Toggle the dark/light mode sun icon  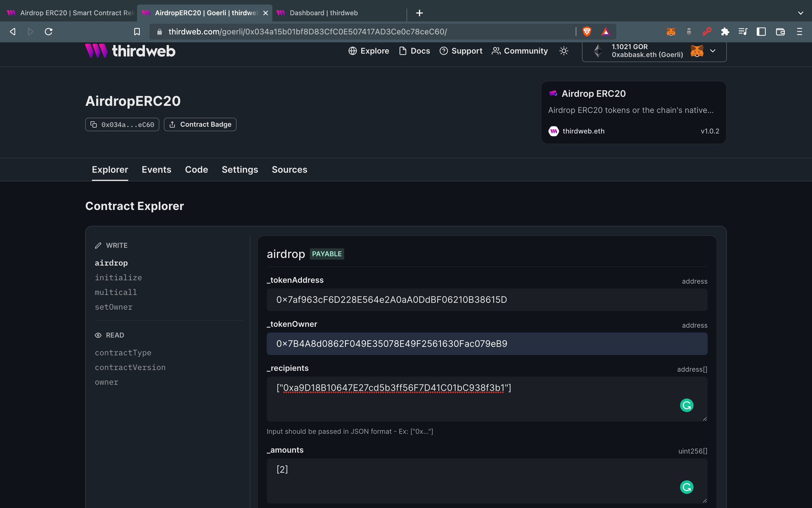click(564, 51)
